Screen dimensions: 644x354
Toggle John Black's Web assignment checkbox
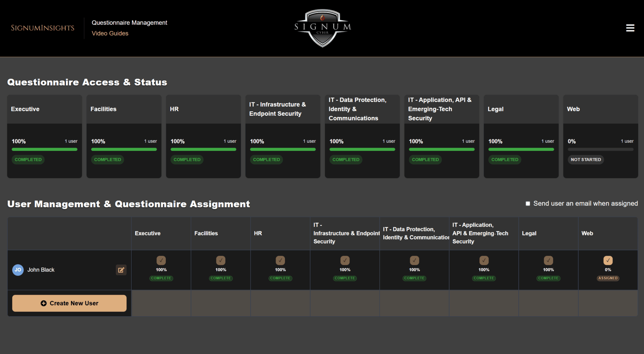(608, 260)
